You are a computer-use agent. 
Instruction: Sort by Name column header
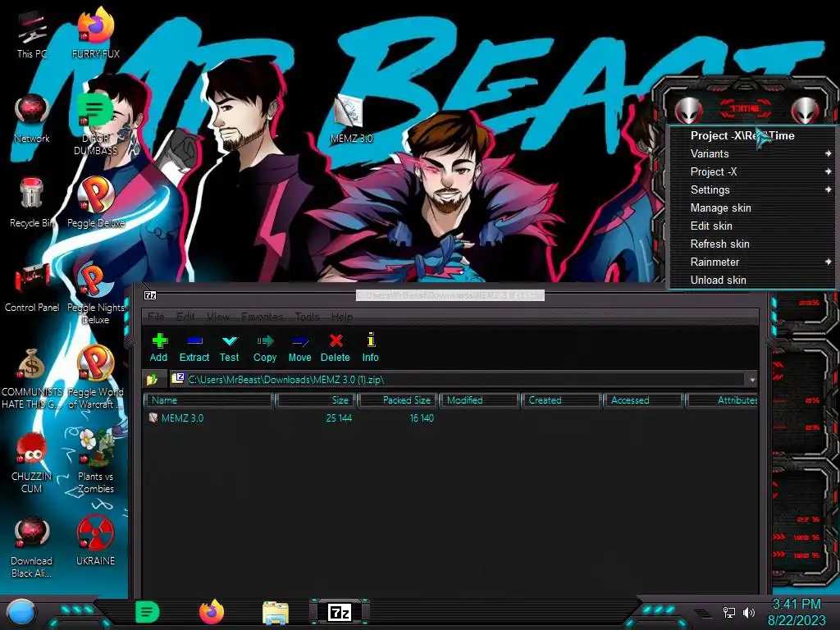[209, 400]
